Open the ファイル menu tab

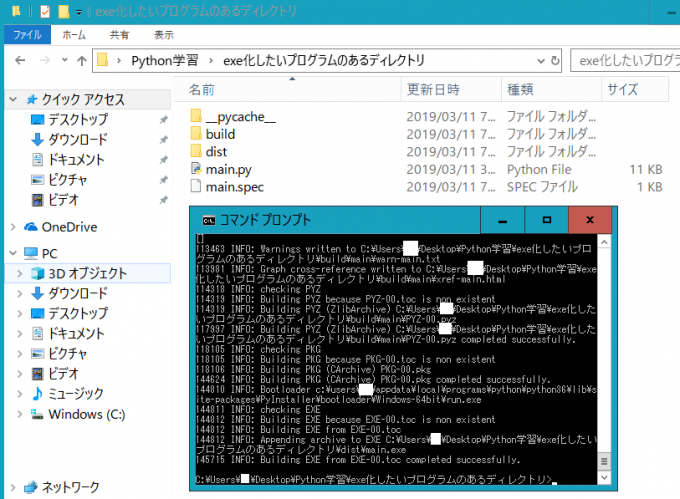[27, 34]
